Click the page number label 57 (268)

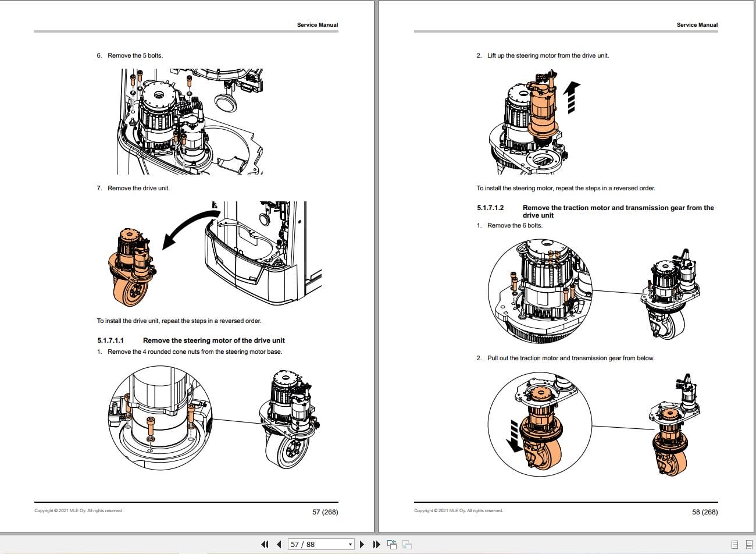[325, 512]
